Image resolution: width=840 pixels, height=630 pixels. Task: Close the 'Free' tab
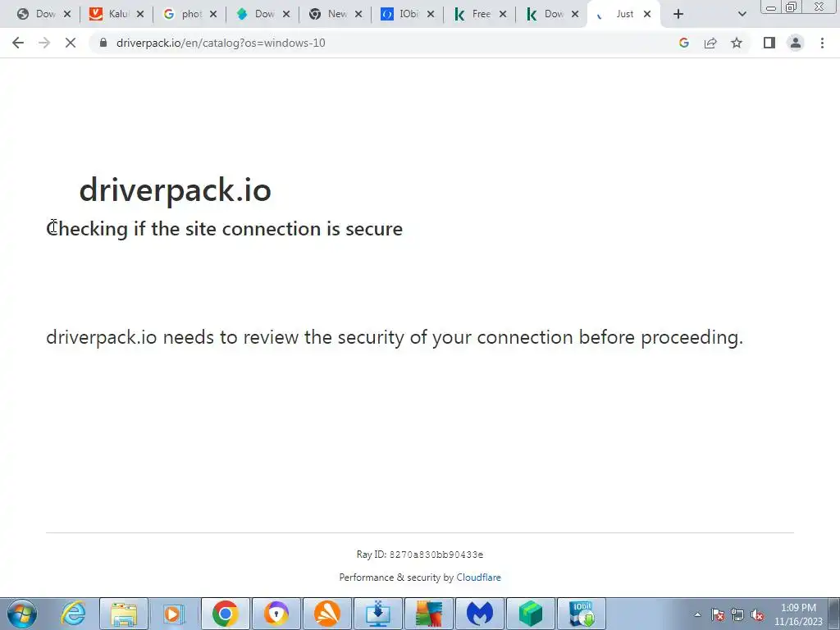tap(503, 14)
